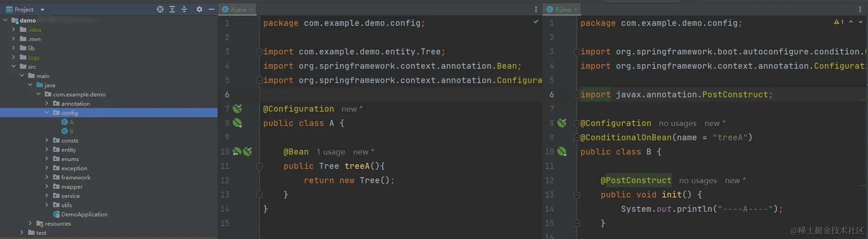The width and height of the screenshot is (868, 239).
Task: Click "treeA" string in @ConditionalOnBean
Action: 730,137
